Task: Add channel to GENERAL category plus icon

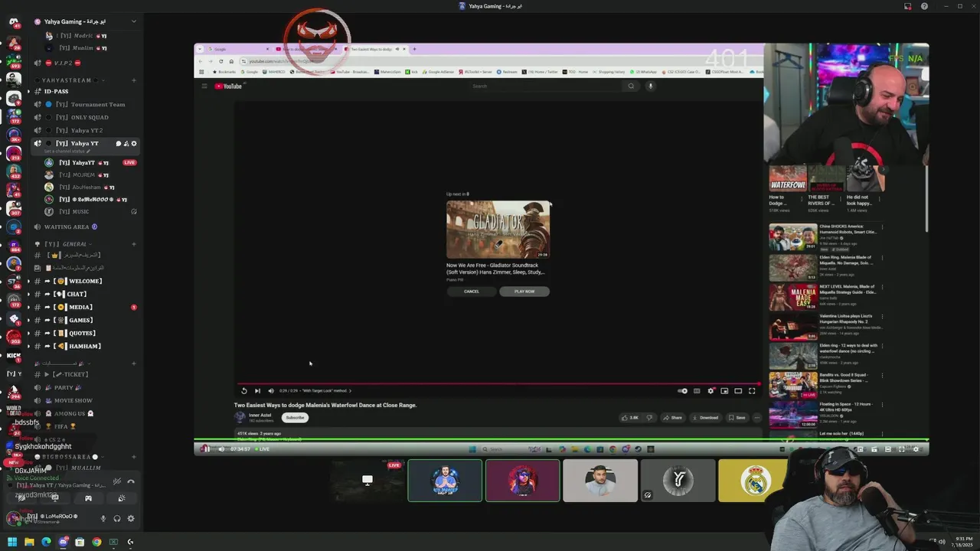Action: (134, 244)
